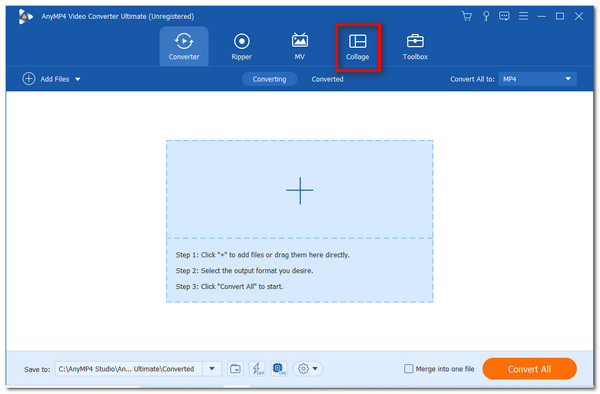Go to the MV tab
Screen dimensions: 600x394
tap(300, 47)
